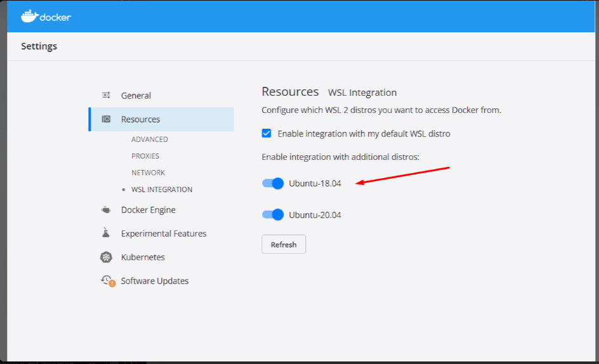Click the Experimental Features flask icon
Screen dimensions: 599x364
tap(106, 233)
